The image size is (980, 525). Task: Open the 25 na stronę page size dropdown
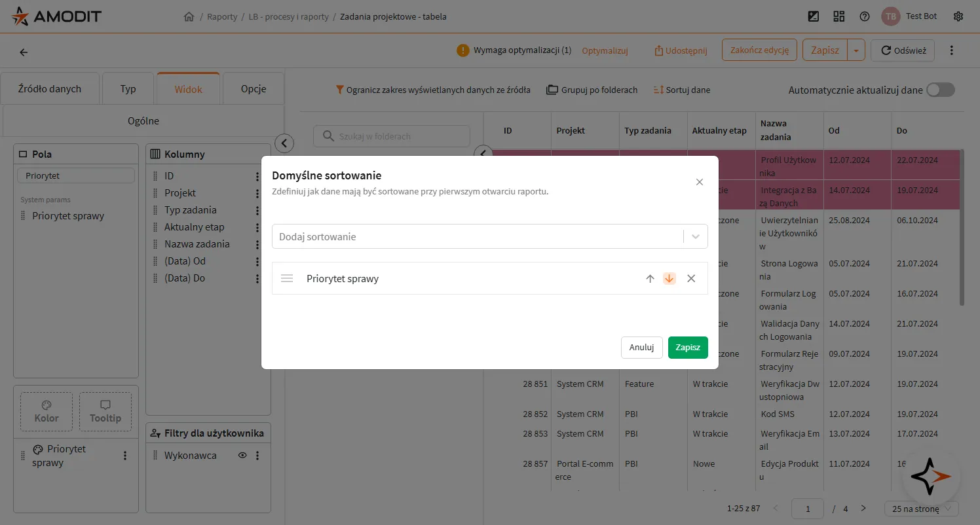tap(922, 509)
